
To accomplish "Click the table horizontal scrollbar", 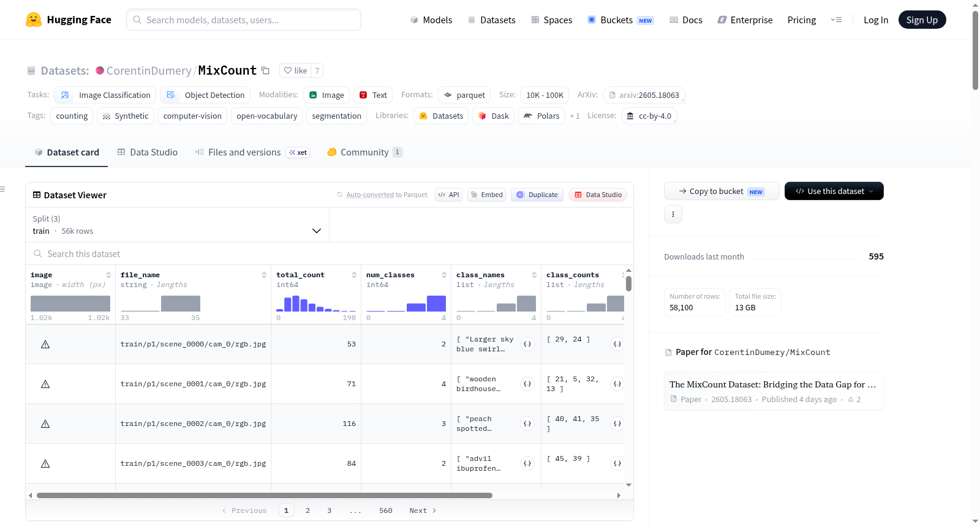I will pyautogui.click(x=265, y=495).
